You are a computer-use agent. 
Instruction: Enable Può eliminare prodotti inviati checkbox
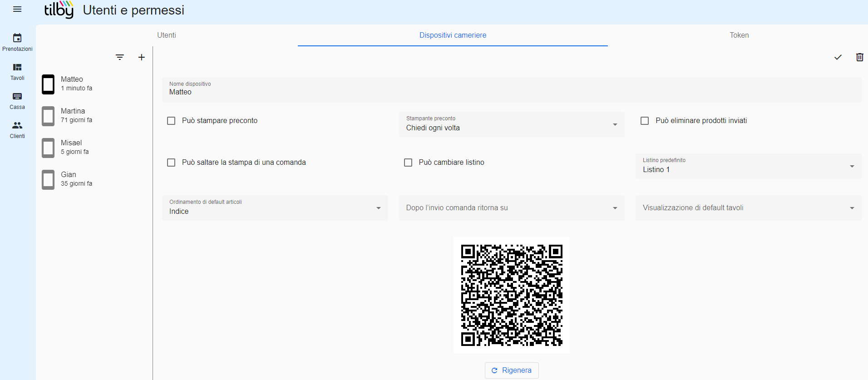[x=645, y=121]
